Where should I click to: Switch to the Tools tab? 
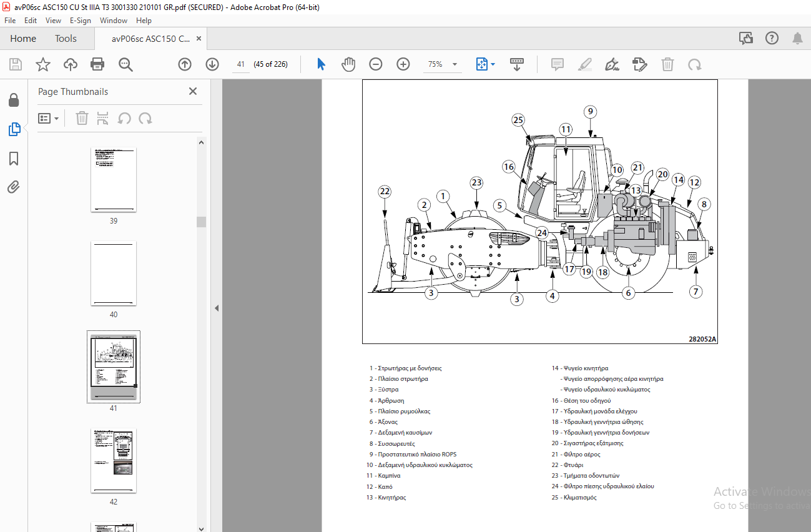(66, 39)
